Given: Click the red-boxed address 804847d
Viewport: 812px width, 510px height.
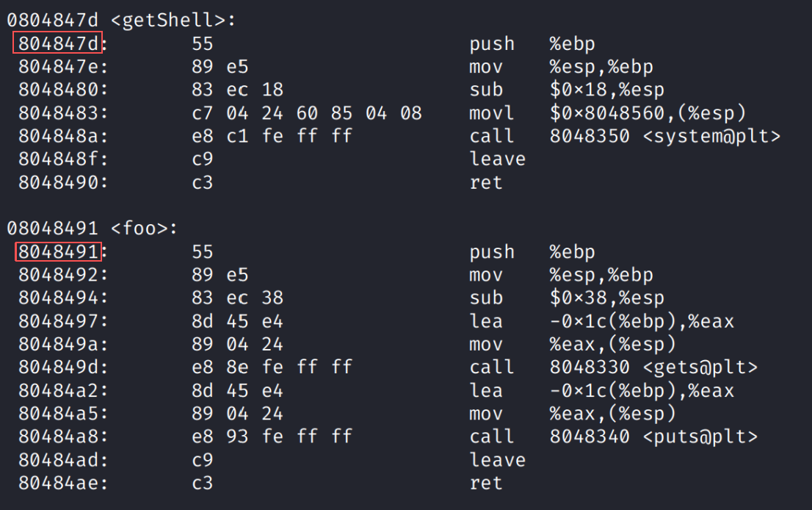Looking at the screenshot, I should click(x=58, y=44).
